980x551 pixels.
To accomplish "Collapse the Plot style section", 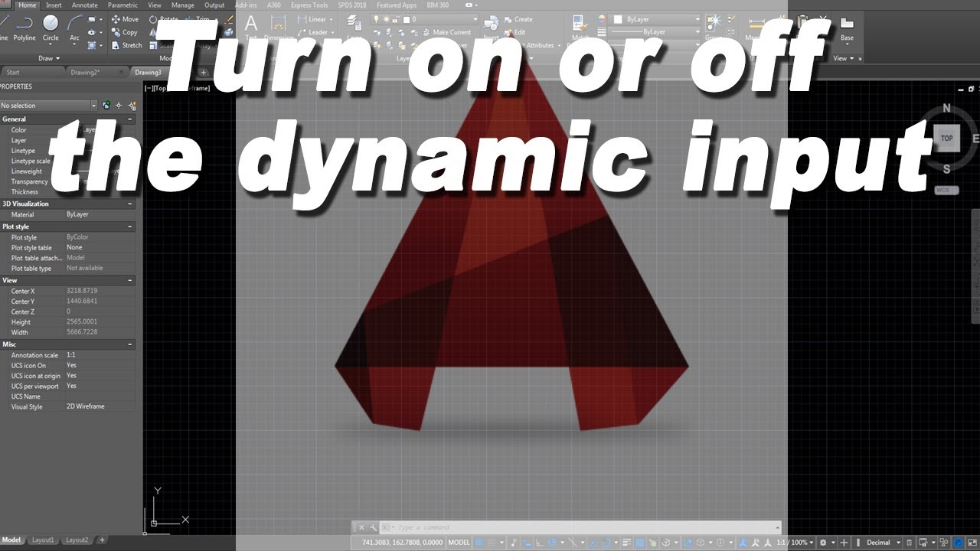I will point(129,227).
